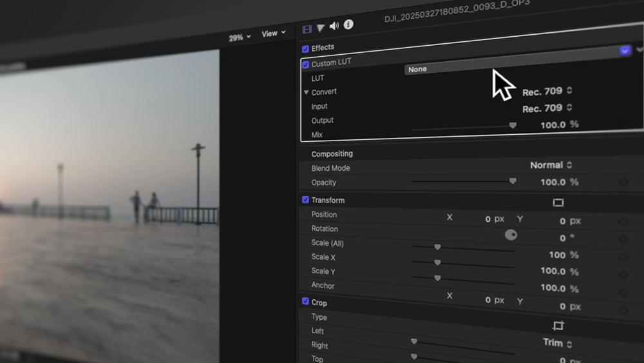
Task: Click the clip name DJI_20250327180852_0093_D_OP3
Action: coord(457,12)
